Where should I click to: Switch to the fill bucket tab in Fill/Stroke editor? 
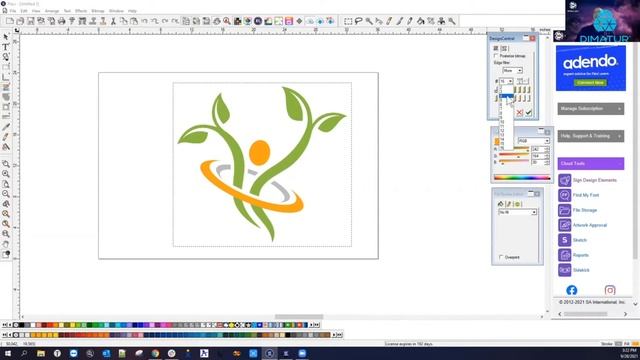[x=501, y=204]
